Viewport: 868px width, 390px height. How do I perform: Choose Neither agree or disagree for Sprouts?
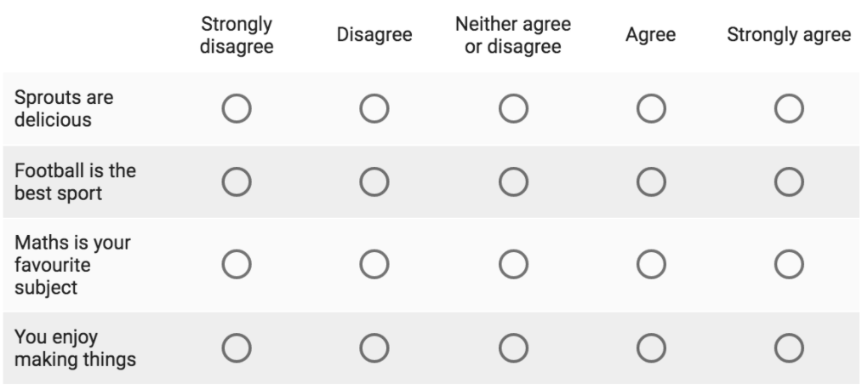click(513, 109)
